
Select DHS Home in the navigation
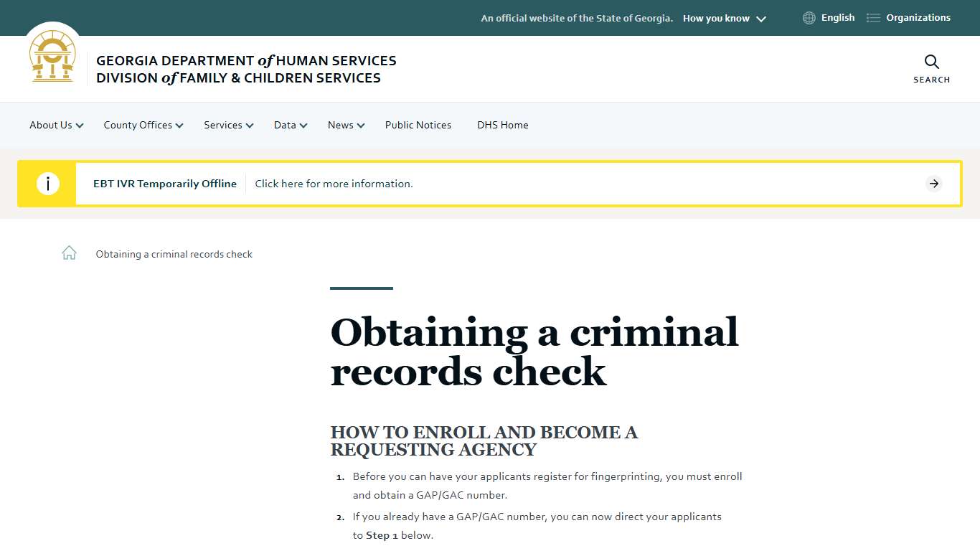(x=502, y=125)
